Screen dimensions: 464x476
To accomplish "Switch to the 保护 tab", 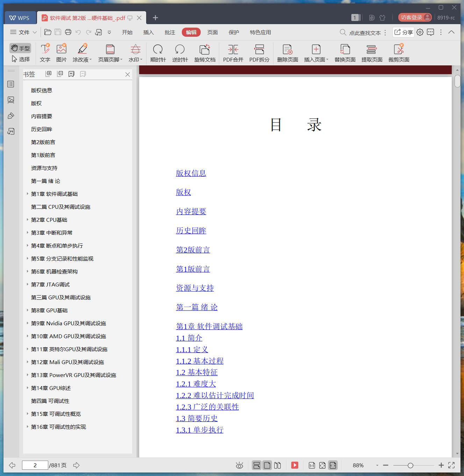I will pyautogui.click(x=234, y=32).
